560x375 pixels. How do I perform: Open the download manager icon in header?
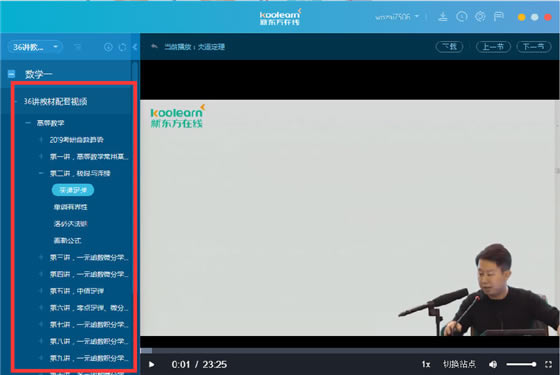443,16
